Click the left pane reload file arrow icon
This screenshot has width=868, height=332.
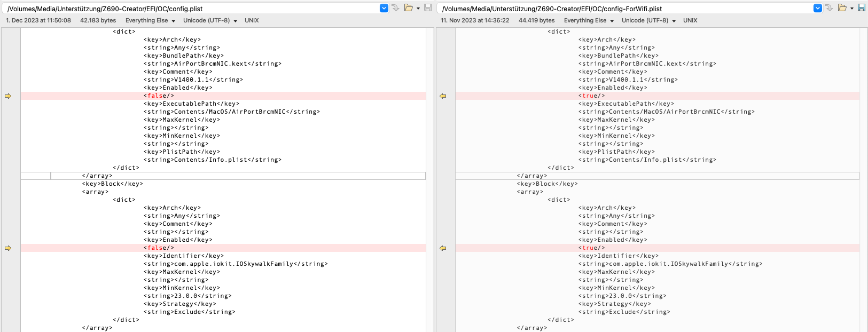pos(395,8)
